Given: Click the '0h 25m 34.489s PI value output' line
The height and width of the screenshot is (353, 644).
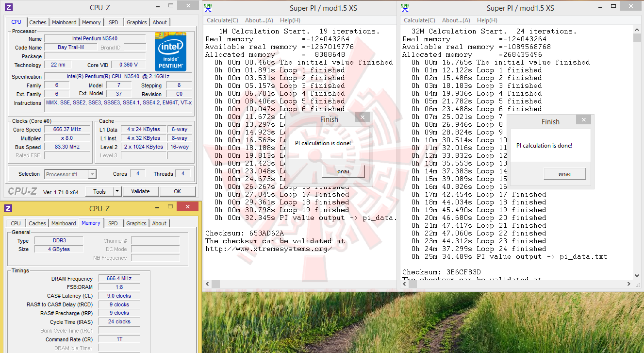Looking at the screenshot, I should pos(509,257).
